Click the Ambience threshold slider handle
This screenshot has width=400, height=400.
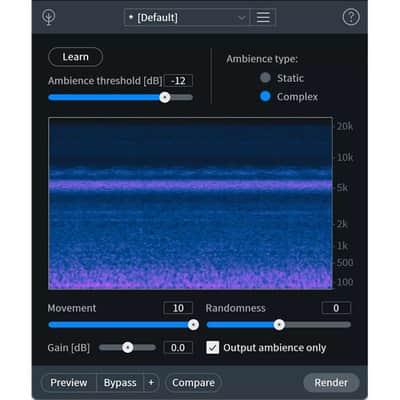pyautogui.click(x=165, y=97)
